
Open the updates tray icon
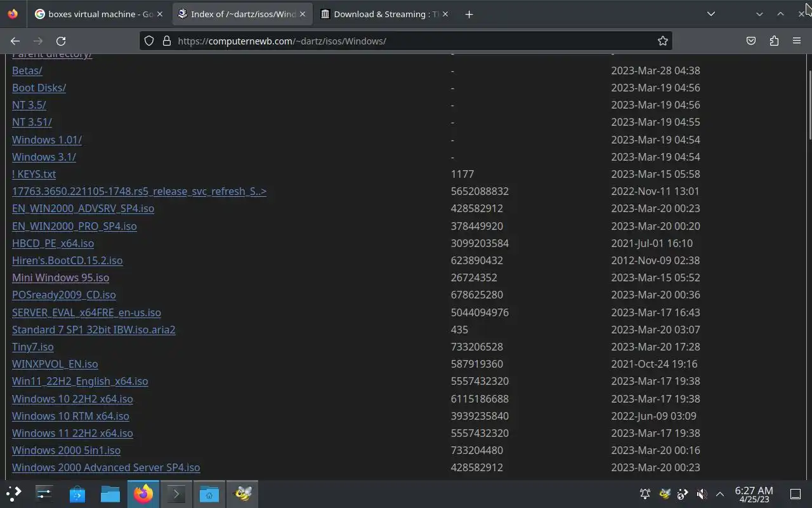click(x=683, y=494)
